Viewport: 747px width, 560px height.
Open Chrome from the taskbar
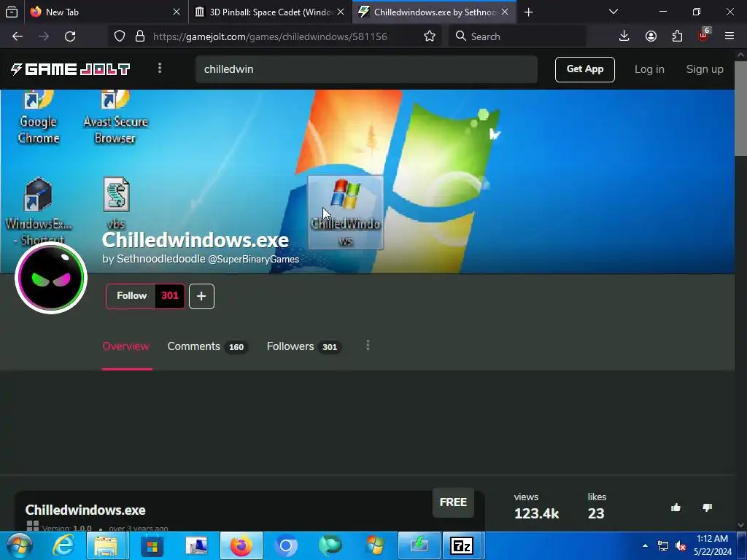point(286,545)
